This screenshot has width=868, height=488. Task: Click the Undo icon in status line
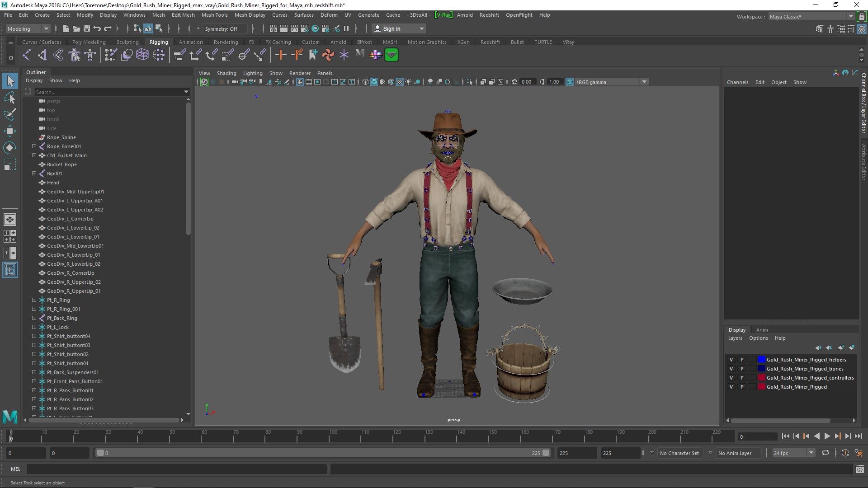(x=97, y=28)
